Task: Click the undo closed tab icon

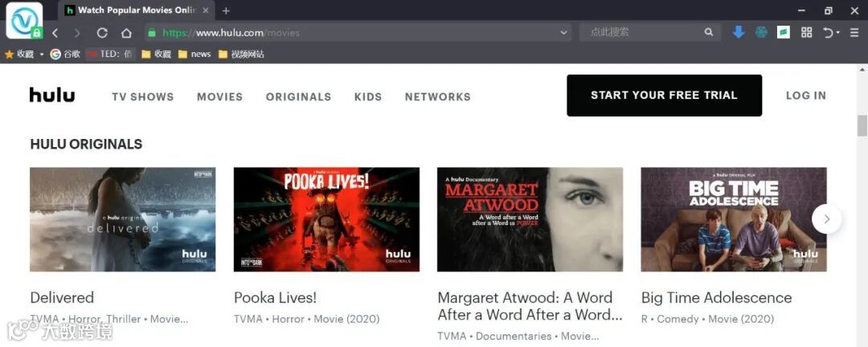Action: point(829,33)
